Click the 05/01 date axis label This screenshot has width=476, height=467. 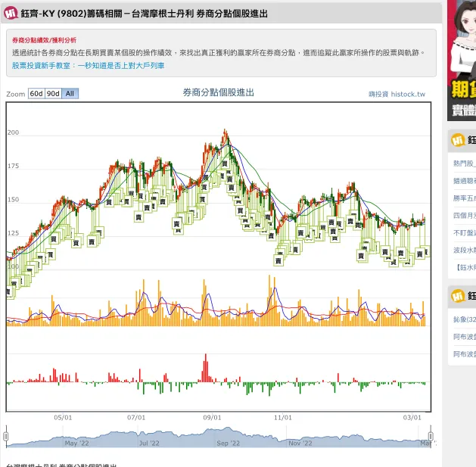(63, 418)
